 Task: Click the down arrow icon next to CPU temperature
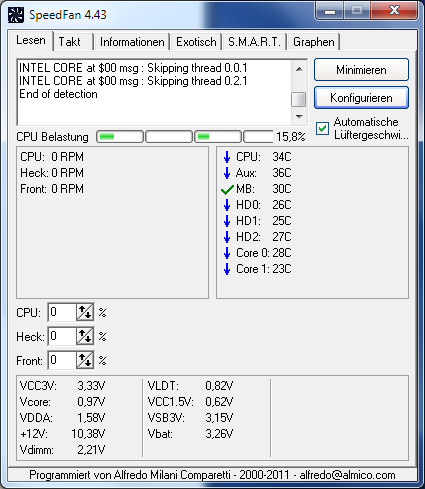227,157
